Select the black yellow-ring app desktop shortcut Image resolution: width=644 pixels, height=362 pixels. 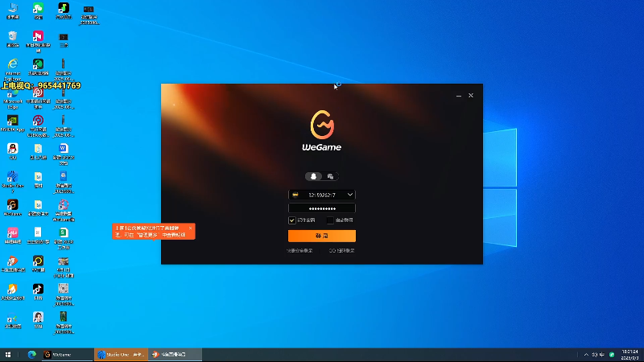point(38,263)
